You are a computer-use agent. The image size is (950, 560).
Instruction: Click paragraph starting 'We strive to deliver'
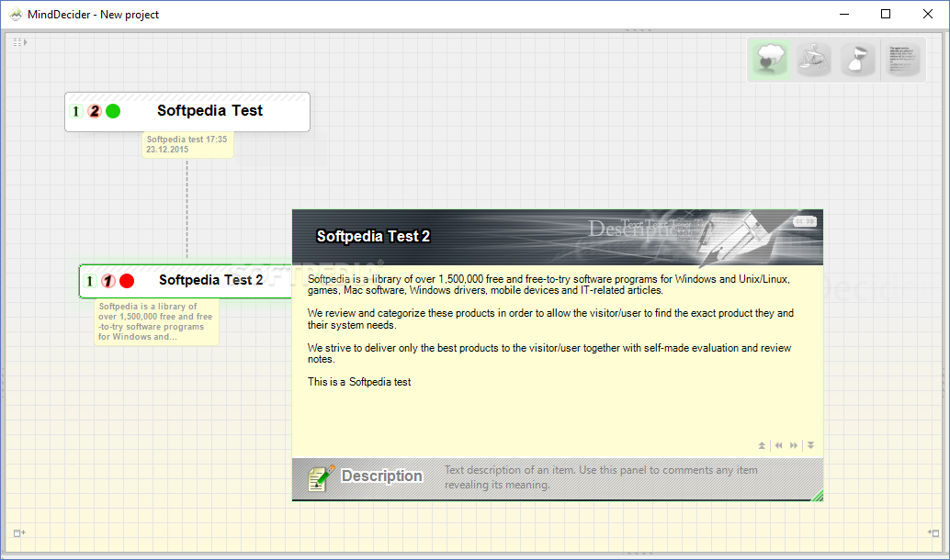click(549, 353)
